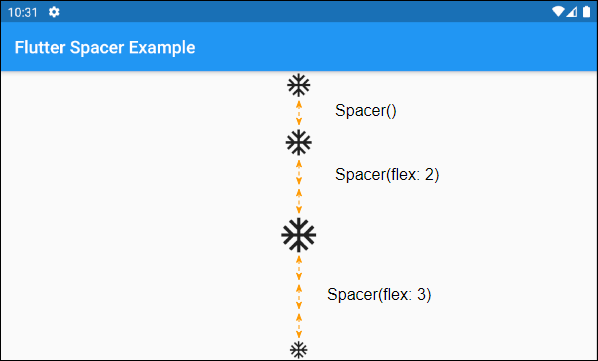Screen dimensions: 598x361
Task: Click the cellular signal icon
Action: [x=571, y=12]
